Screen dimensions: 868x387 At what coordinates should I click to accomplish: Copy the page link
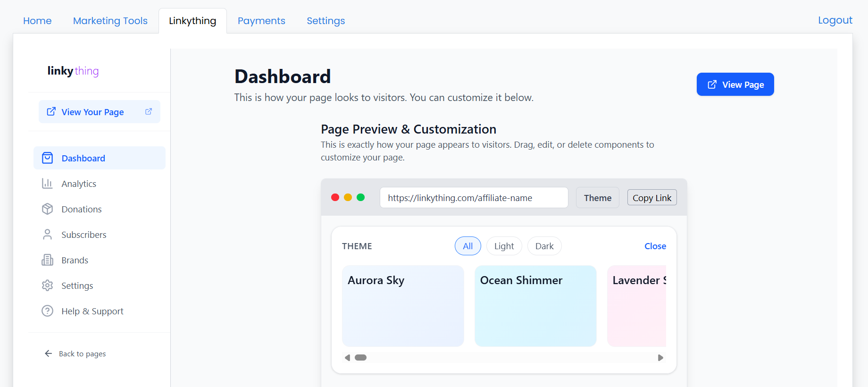pyautogui.click(x=651, y=198)
